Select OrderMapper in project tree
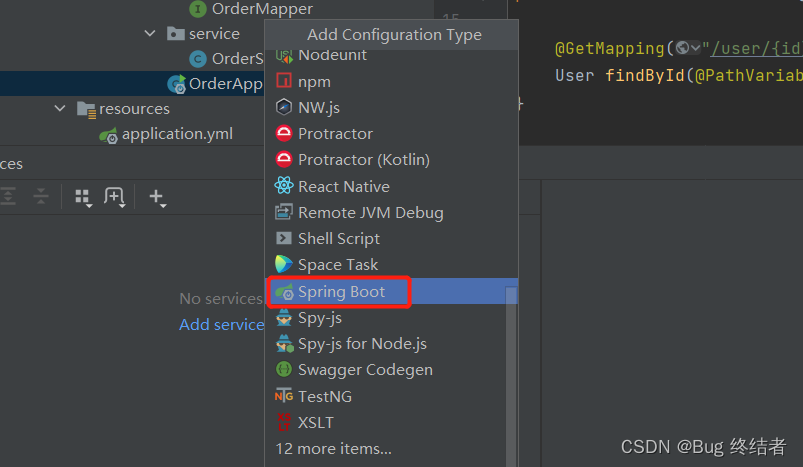Viewport: 803px width, 467px height. tap(262, 9)
